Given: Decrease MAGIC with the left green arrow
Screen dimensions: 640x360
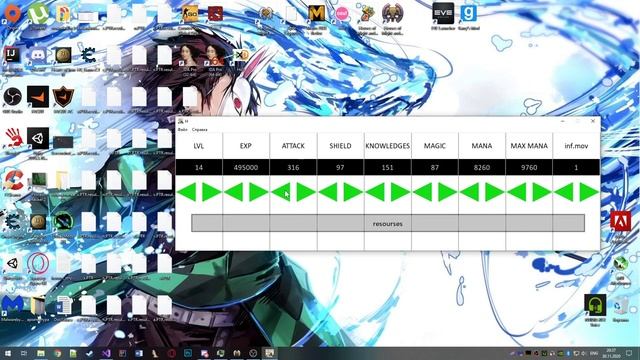Looking at the screenshot, I should [x=422, y=192].
